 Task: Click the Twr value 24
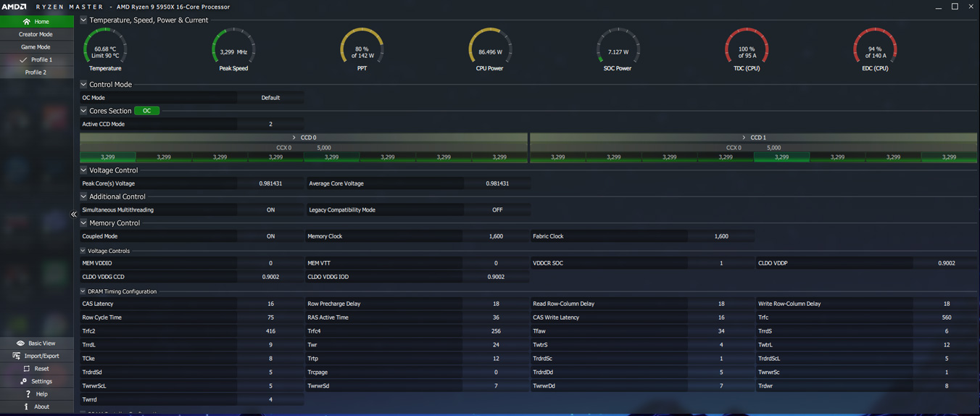pyautogui.click(x=496, y=345)
